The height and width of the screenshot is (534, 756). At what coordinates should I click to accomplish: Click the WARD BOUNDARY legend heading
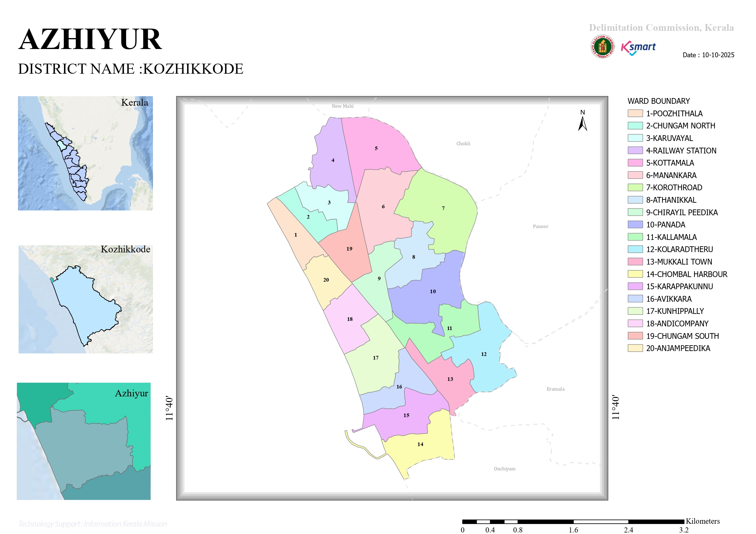click(658, 101)
